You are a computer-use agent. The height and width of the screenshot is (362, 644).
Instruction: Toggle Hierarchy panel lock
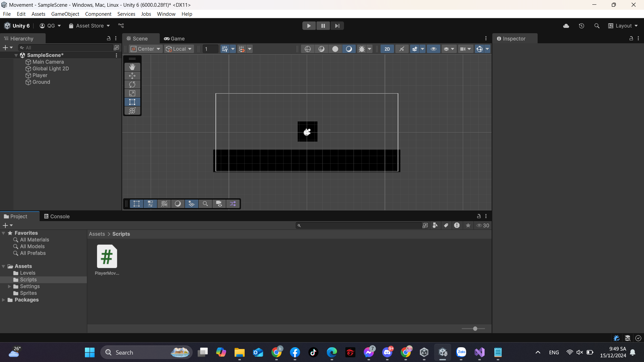108,39
